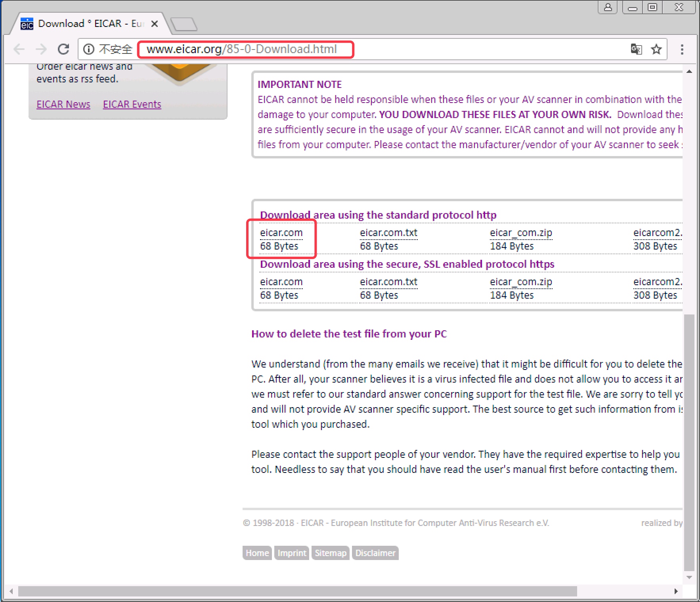Open the Imprint footer button
700x602 pixels.
(x=292, y=553)
